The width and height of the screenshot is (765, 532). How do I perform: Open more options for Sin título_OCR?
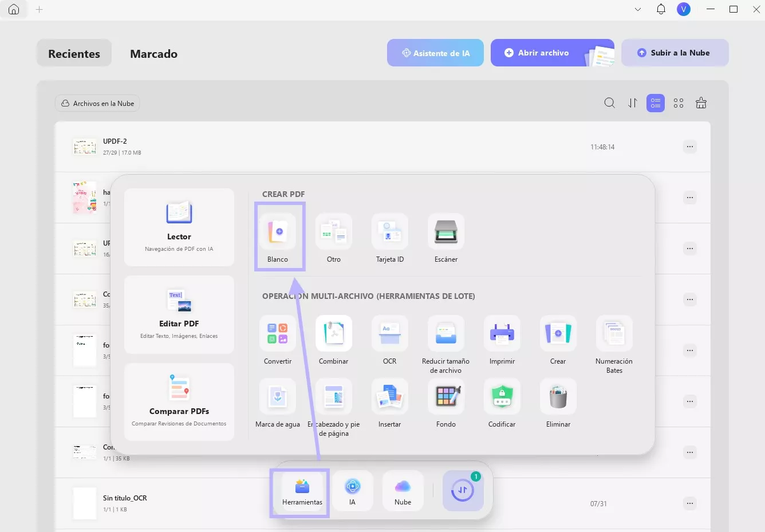point(690,503)
